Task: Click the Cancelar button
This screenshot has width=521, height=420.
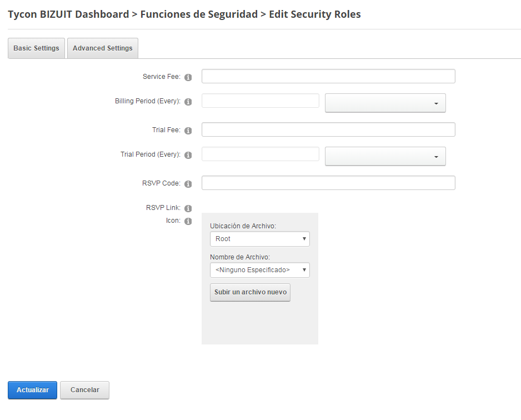Action: pos(85,390)
